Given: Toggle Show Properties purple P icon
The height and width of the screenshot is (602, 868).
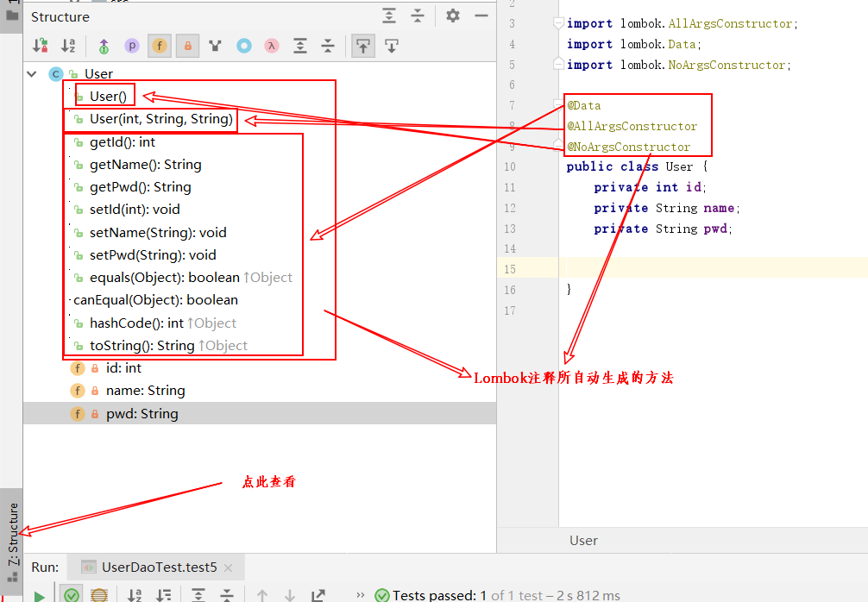Looking at the screenshot, I should point(132,46).
